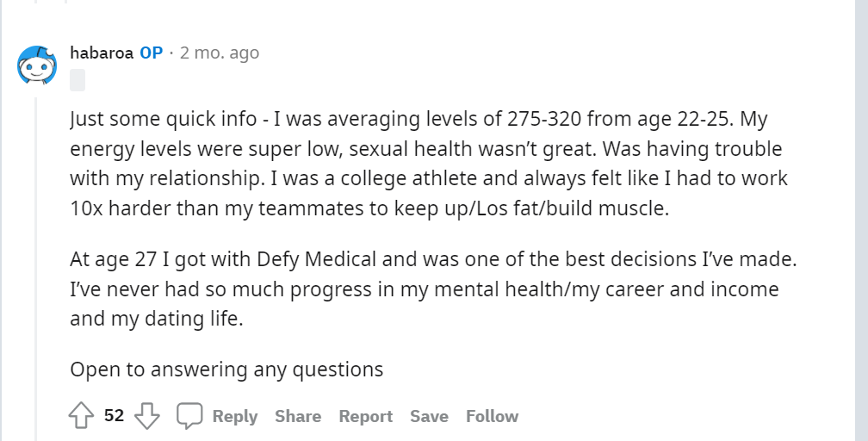Click the paragraph starting 'Just some quick info'
Screen dimensions: 868x441
point(429,164)
